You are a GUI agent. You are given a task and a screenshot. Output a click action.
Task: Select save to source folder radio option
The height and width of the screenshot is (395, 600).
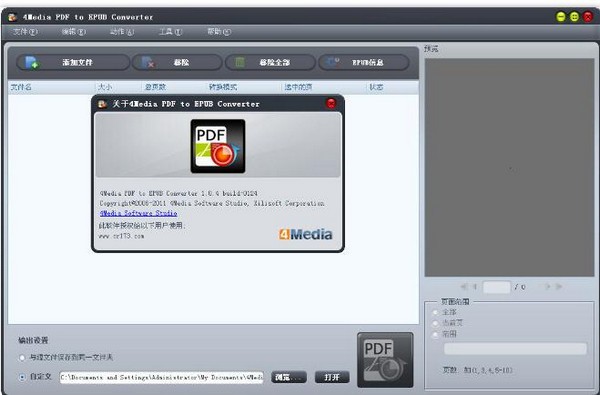(x=22, y=357)
